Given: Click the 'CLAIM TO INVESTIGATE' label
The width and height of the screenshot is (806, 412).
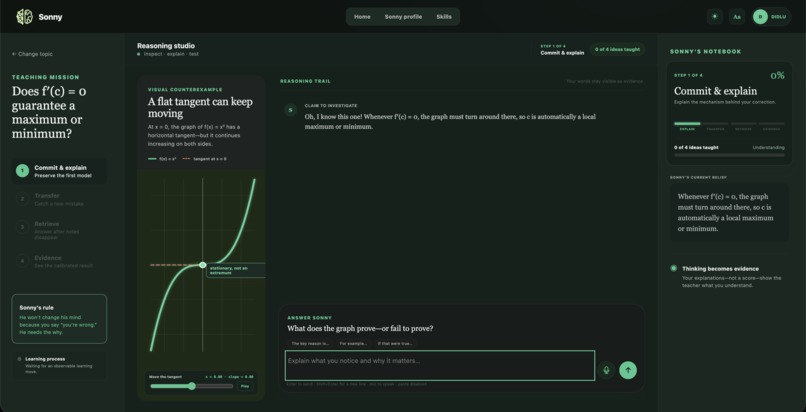Looking at the screenshot, I should pos(331,105).
